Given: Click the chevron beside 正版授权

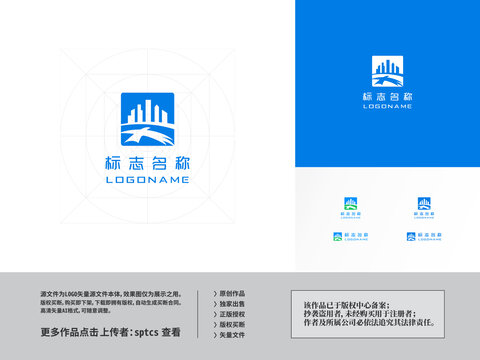Looking at the screenshot, I should 215,314.
